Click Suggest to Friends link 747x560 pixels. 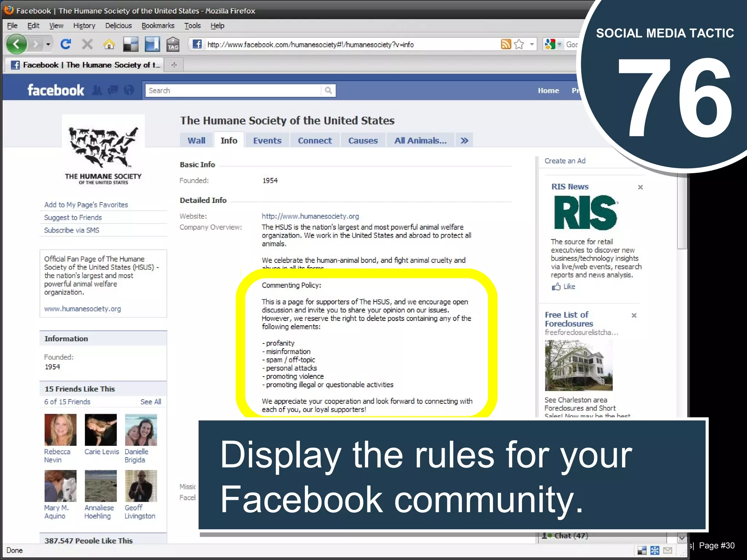pyautogui.click(x=73, y=217)
